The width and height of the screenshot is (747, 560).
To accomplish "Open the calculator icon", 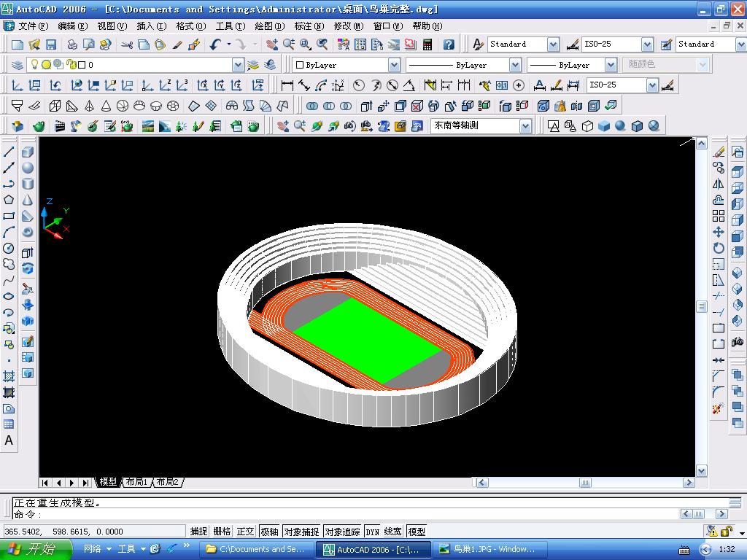I will point(427,44).
